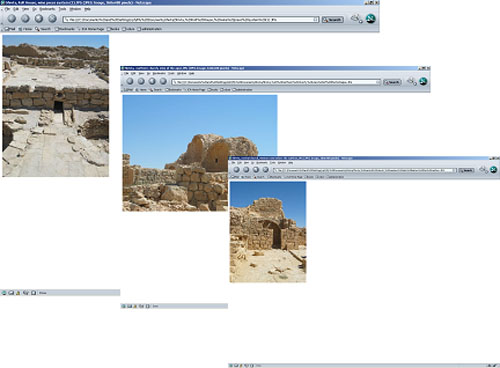The height and width of the screenshot is (368, 500).
Task: Click Search button beside front window's address bar
Action: (466, 170)
